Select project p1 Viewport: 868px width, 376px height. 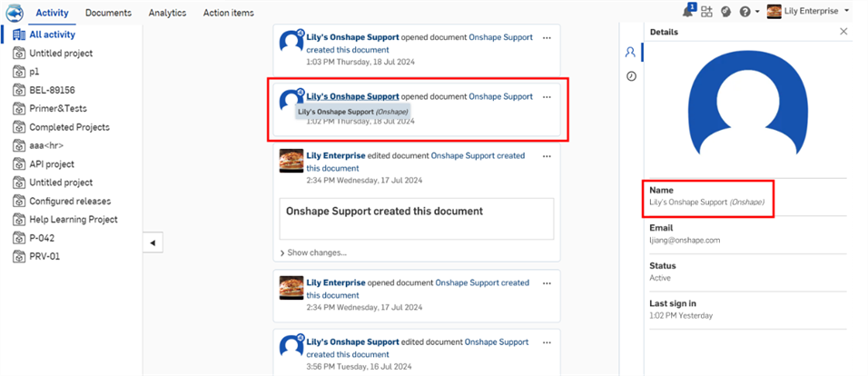[35, 72]
